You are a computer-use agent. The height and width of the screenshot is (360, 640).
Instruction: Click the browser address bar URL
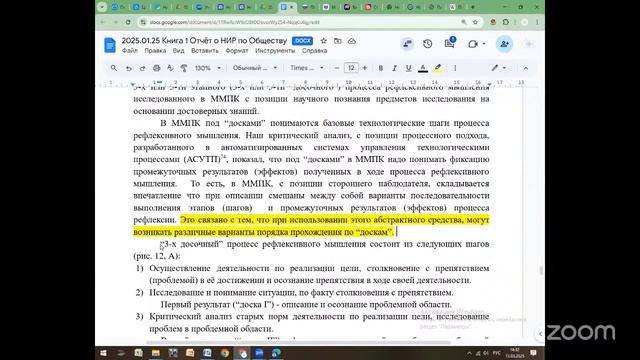(x=234, y=22)
